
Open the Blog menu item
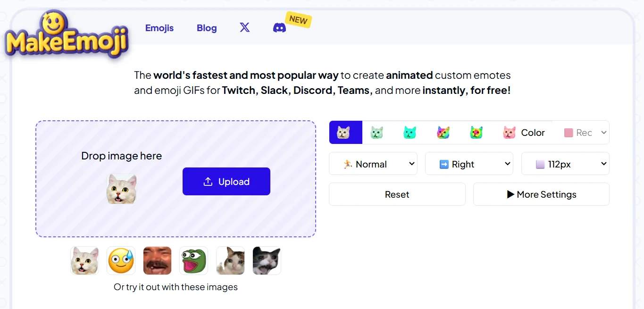point(207,28)
